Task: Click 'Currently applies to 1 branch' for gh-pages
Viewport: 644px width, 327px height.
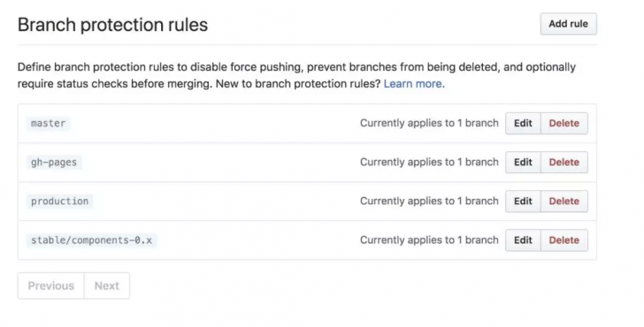Action: pos(429,162)
